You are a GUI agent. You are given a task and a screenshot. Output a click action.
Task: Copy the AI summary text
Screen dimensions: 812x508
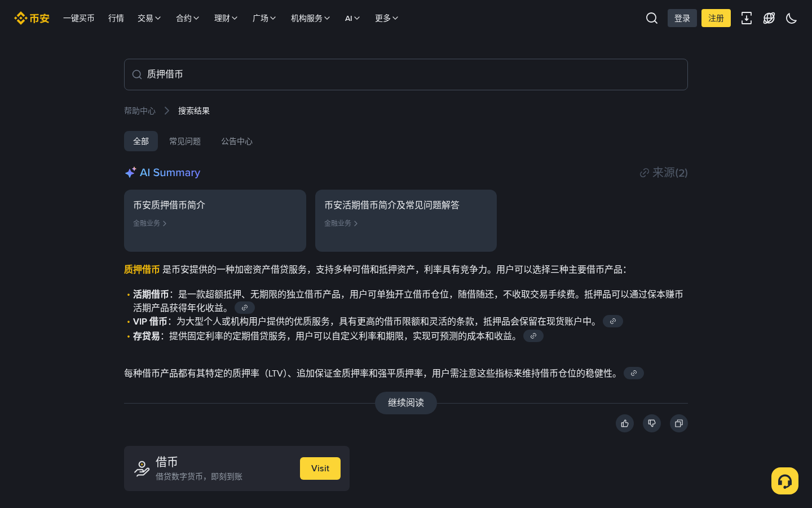pos(679,423)
